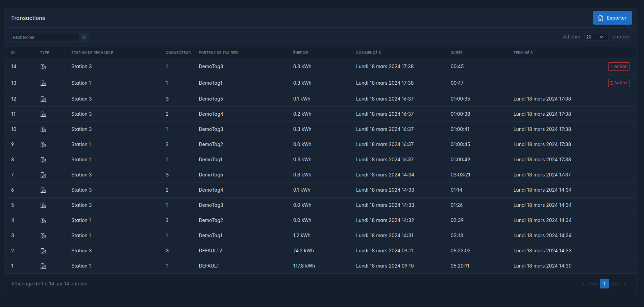Click start time Lundi 18 mars 2024 14:32

pos(385,220)
